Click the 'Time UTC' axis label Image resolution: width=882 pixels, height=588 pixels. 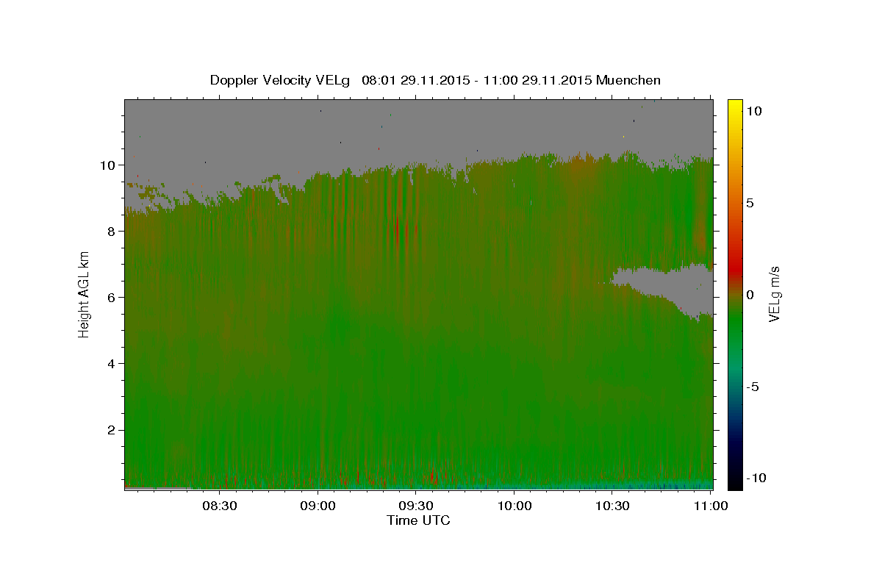pyautogui.click(x=418, y=520)
